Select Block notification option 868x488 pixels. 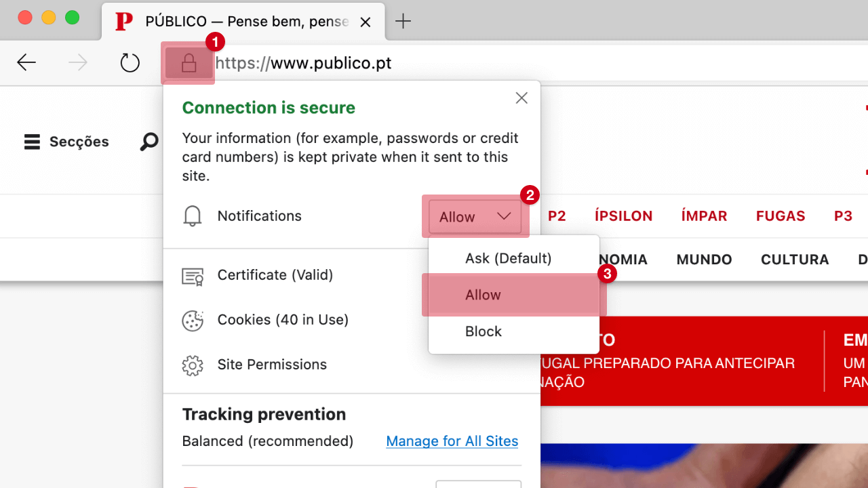(484, 331)
